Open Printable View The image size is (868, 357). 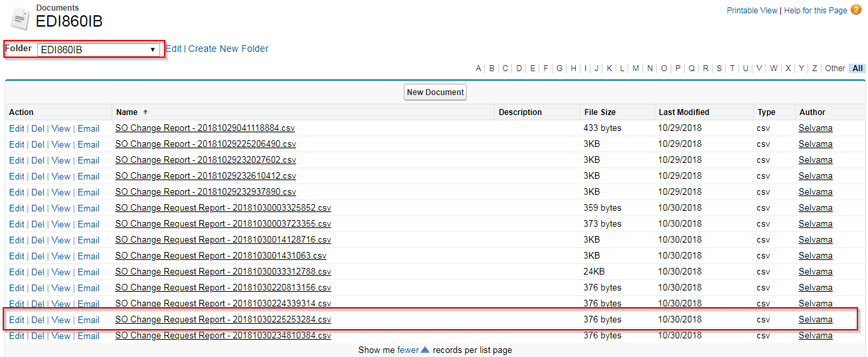(752, 11)
